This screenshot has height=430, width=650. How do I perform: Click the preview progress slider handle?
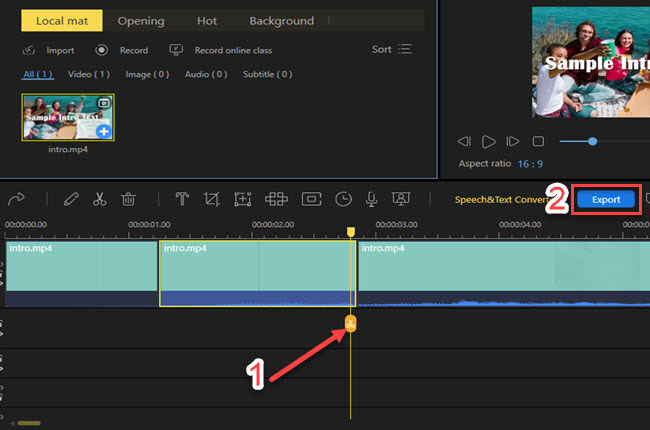click(x=592, y=141)
